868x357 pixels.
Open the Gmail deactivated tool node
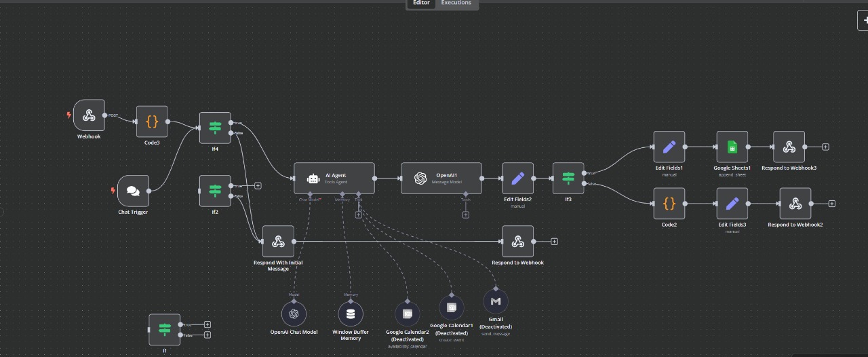tap(496, 301)
